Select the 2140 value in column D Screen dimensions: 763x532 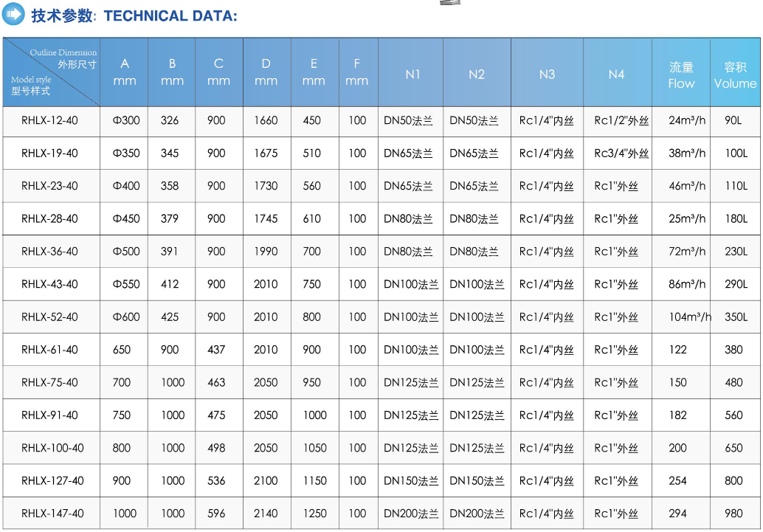pyautogui.click(x=266, y=513)
